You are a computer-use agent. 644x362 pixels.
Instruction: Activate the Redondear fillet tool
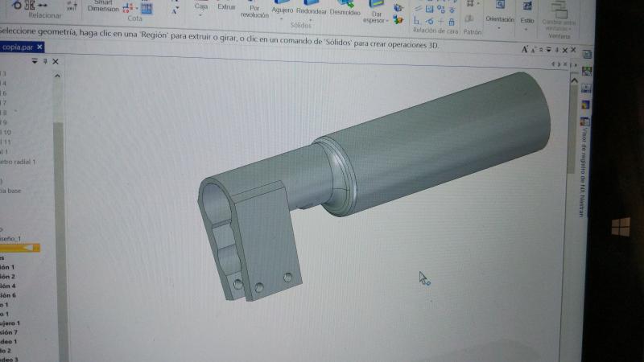(312, 10)
